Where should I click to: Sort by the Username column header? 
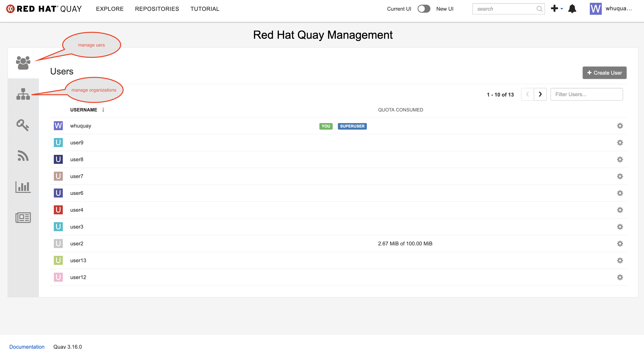click(x=84, y=110)
